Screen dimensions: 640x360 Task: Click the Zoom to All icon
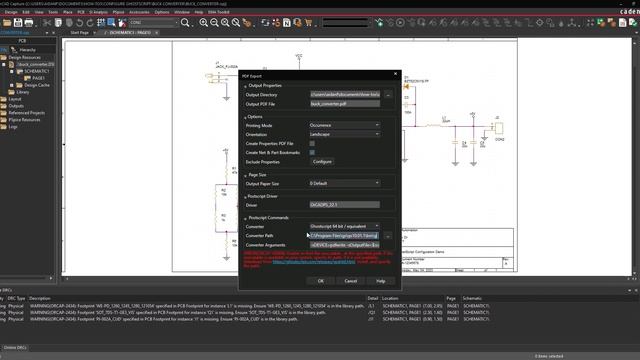click(236, 22)
